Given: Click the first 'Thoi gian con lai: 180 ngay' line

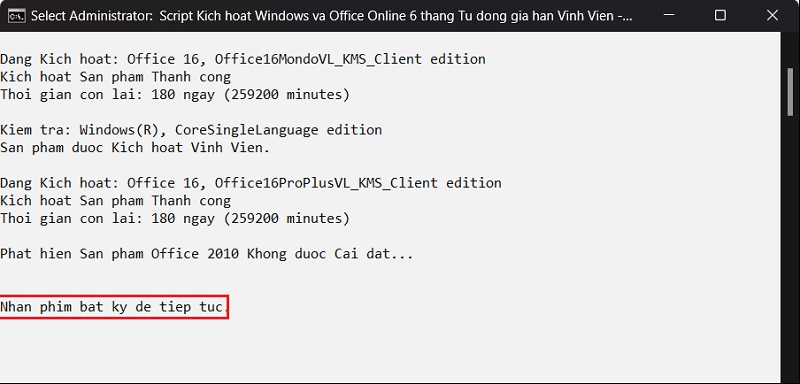Looking at the screenshot, I should (175, 95).
